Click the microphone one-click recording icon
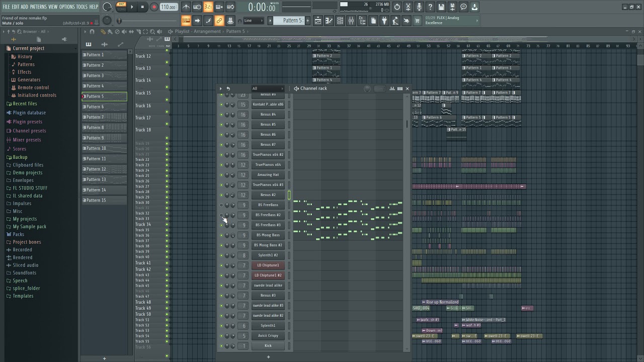The image size is (644, 362). [x=419, y=7]
